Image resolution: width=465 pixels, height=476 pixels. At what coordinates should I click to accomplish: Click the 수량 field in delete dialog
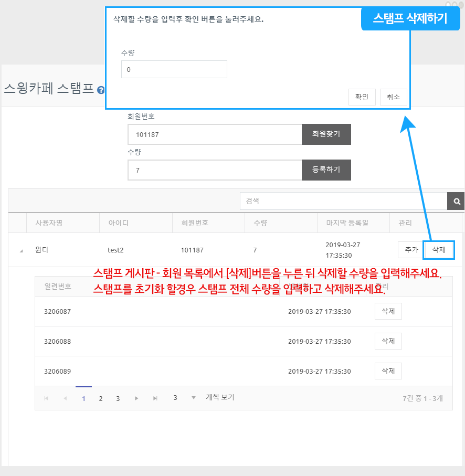pos(174,69)
